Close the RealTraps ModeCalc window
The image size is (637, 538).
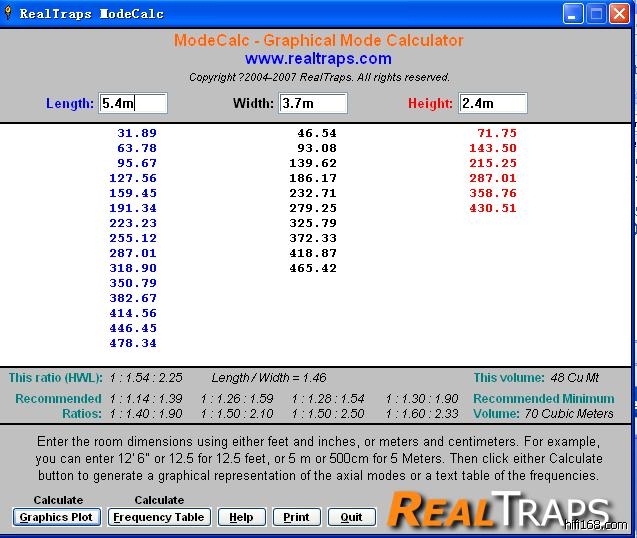tap(619, 14)
